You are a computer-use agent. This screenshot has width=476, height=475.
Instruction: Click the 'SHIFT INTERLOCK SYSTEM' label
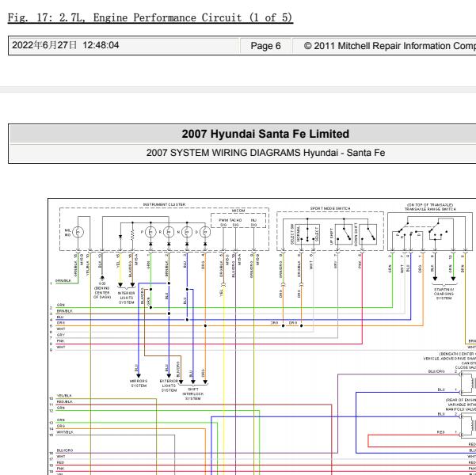pyautogui.click(x=192, y=393)
